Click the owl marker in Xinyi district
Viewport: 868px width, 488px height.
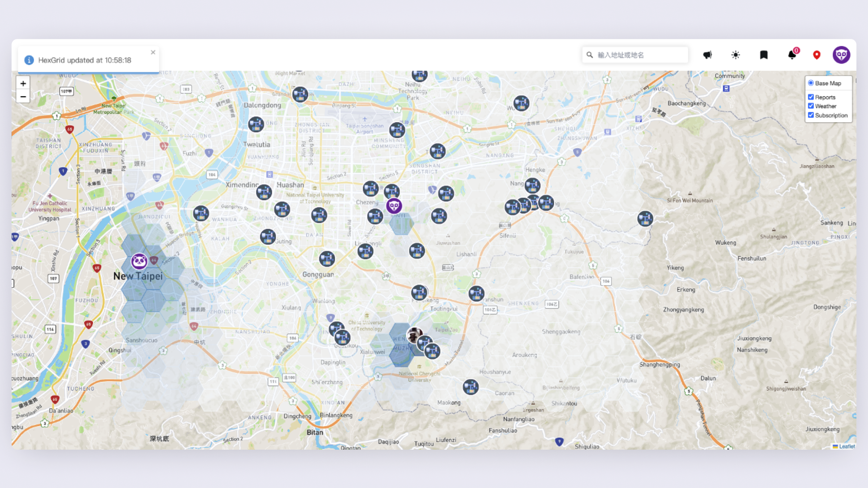click(394, 205)
